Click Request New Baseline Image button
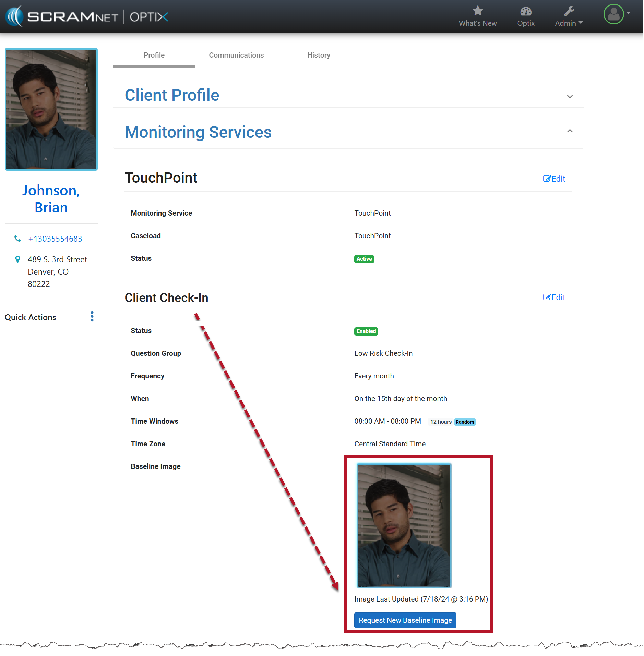Image resolution: width=644 pixels, height=656 pixels. [405, 620]
